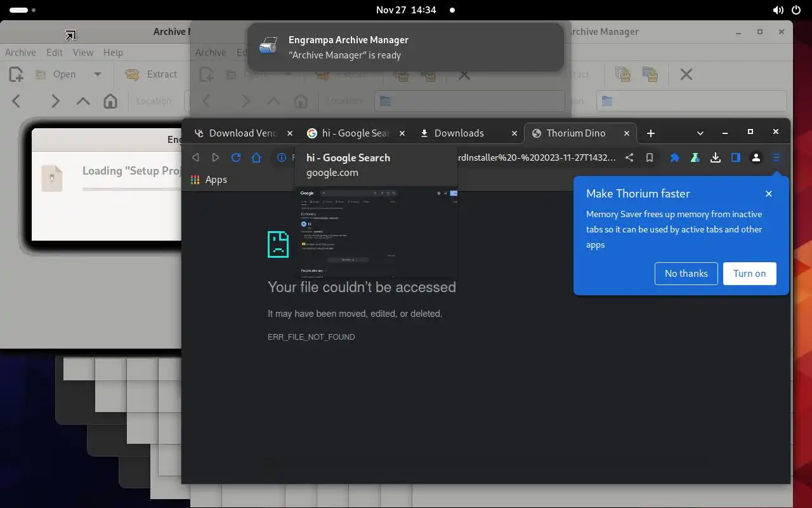The height and width of the screenshot is (508, 812).
Task: Click Location field in right Archive Manager
Action: pos(691,101)
